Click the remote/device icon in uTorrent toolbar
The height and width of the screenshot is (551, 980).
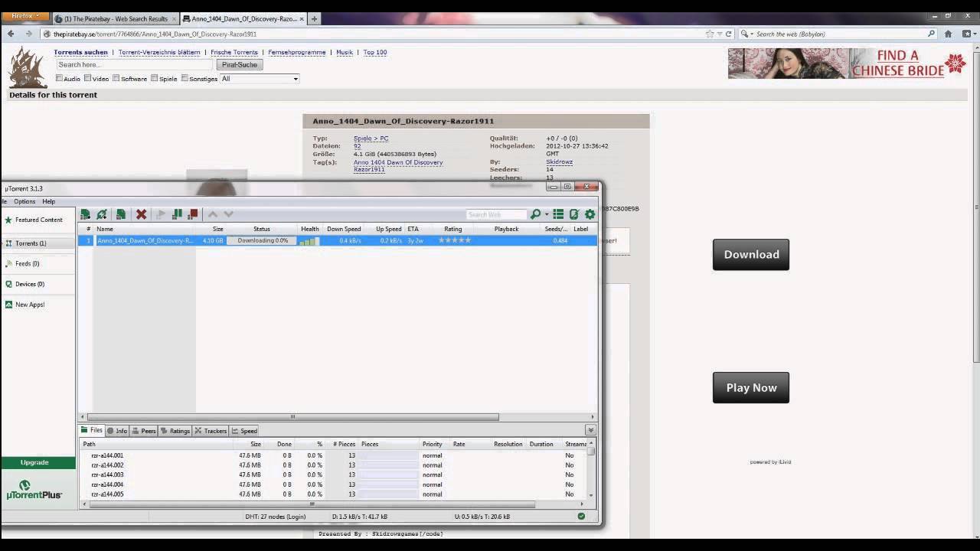pos(574,214)
